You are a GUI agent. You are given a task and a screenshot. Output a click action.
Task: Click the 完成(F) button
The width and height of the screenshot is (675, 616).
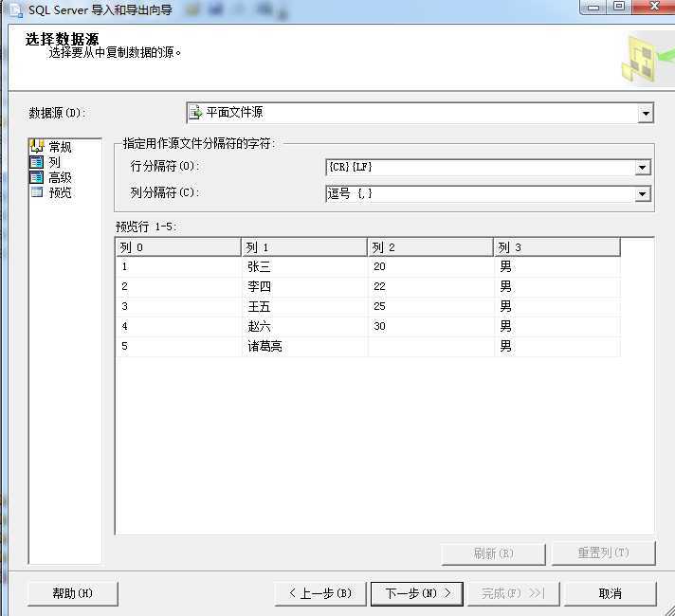click(513, 593)
